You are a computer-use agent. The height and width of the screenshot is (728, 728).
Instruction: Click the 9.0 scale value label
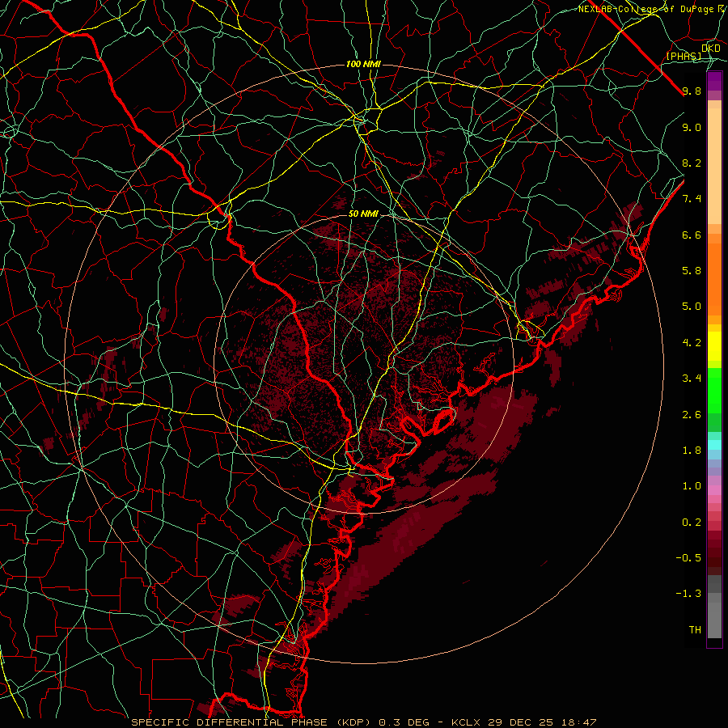point(692,127)
